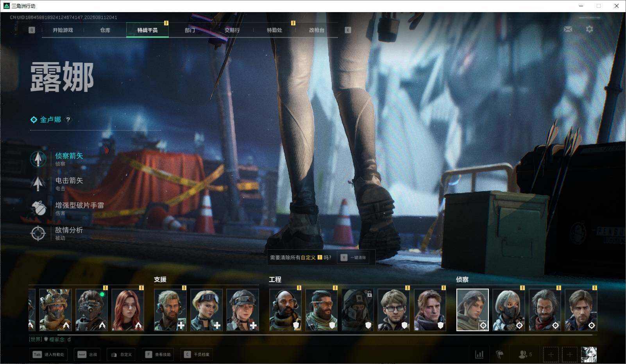Click the flags icon in bottom bar

tap(499, 354)
